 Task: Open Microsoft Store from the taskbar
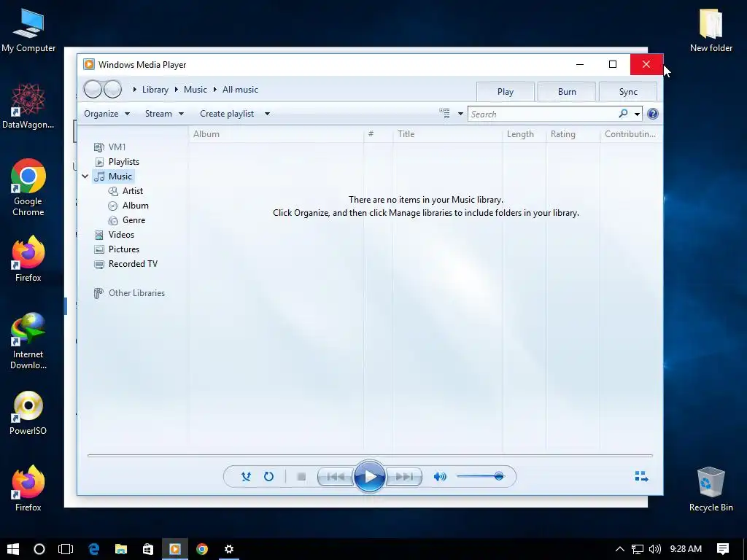pos(148,549)
